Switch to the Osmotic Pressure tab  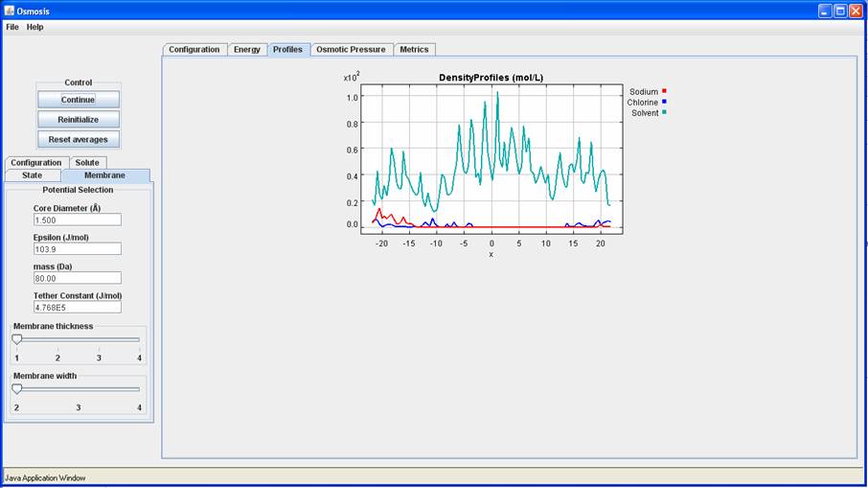351,50
